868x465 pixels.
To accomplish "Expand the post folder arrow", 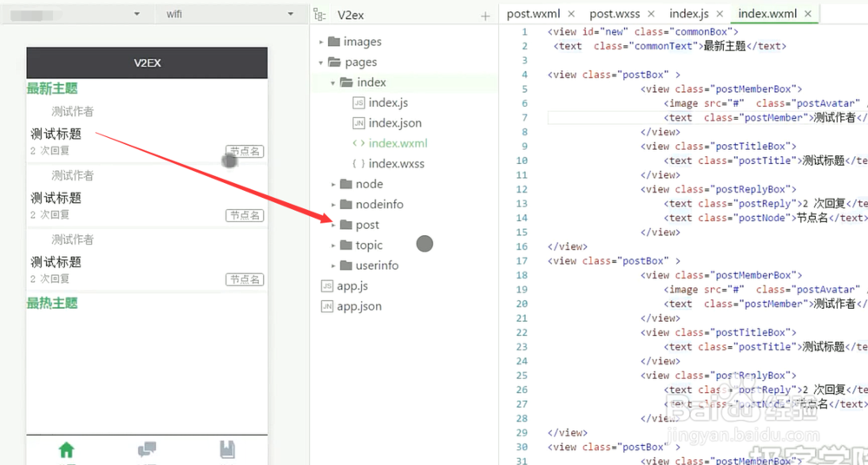I will (333, 226).
